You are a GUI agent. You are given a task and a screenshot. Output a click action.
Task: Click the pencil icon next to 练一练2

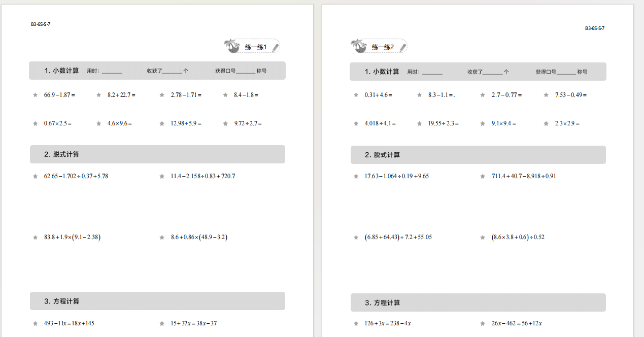tap(402, 47)
